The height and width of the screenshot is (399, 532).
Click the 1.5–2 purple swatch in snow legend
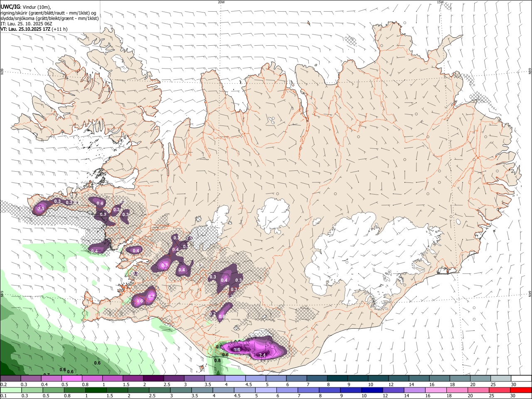133,379
